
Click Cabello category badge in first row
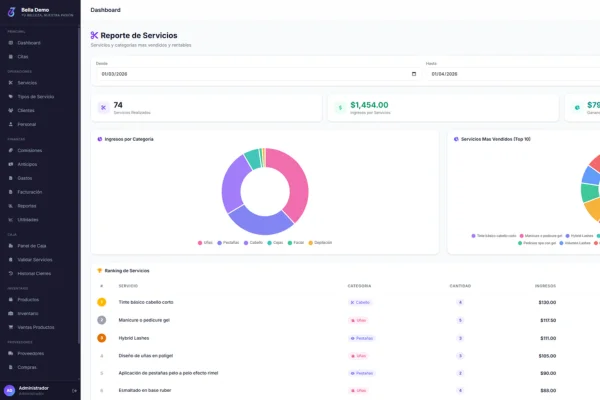point(359,302)
